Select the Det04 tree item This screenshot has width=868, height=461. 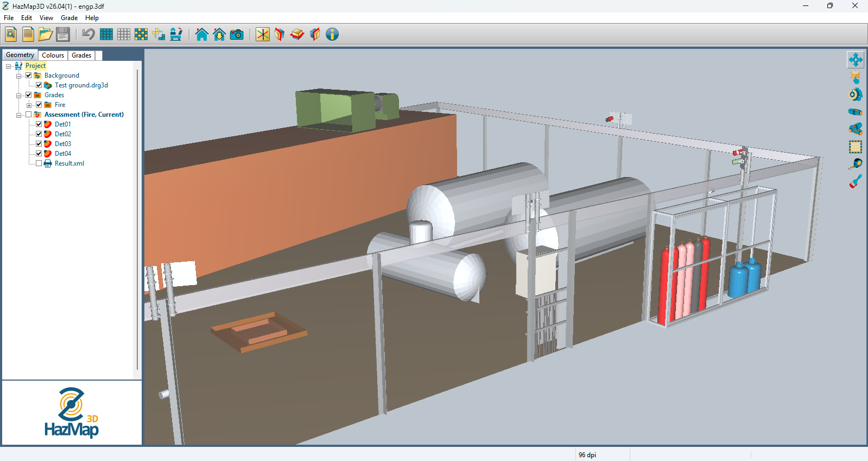[x=63, y=154]
